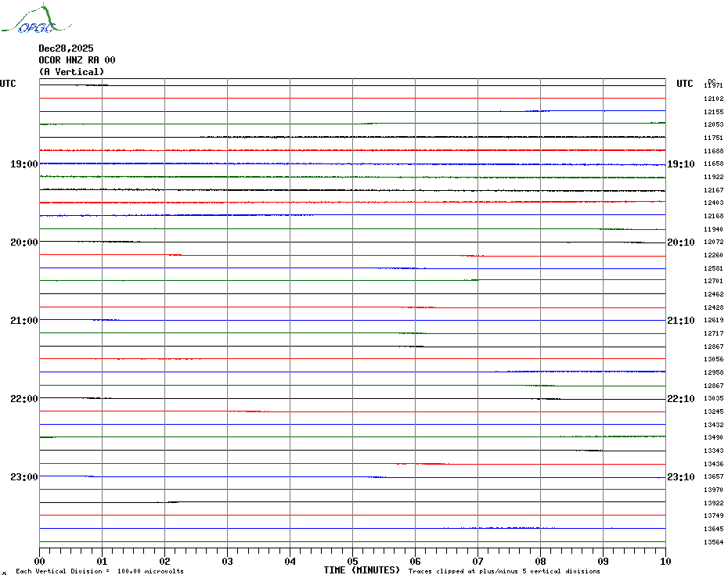728x582 pixels.
Task: Select the 20:00 hour marker on left
Action: (x=23, y=242)
